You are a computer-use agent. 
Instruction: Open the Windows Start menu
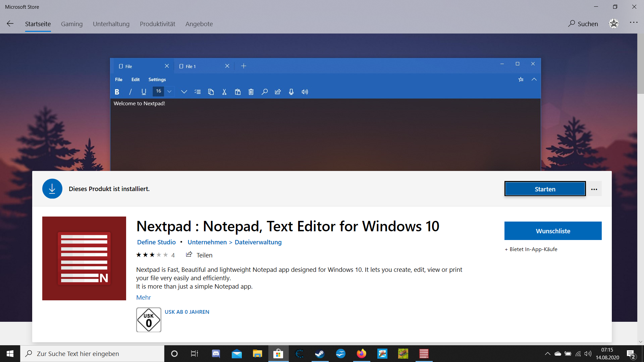[x=10, y=354]
